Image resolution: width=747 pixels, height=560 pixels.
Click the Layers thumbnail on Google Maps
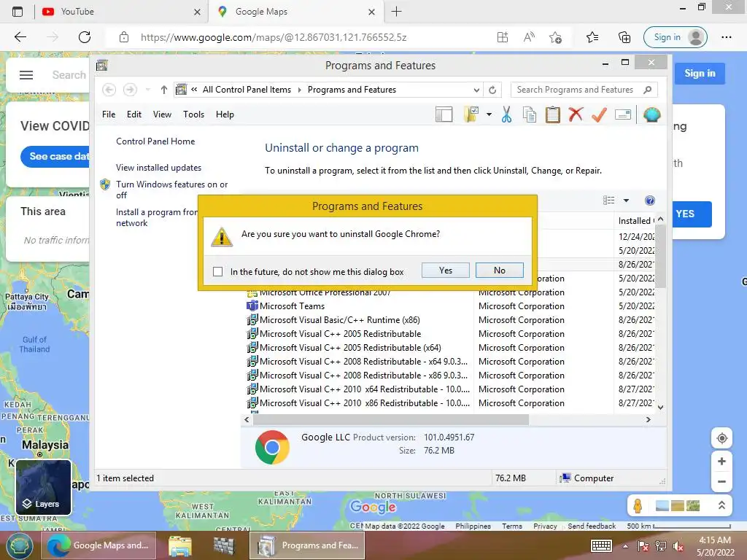click(43, 487)
